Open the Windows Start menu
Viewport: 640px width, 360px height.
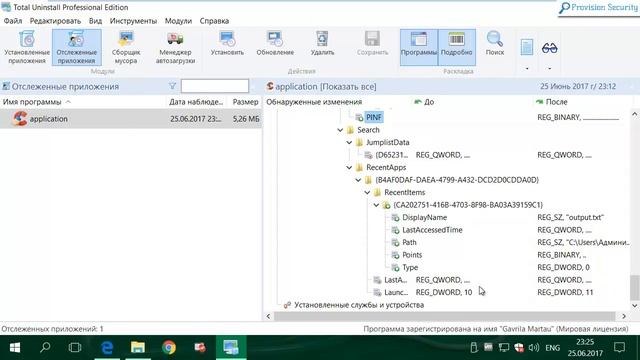point(15,347)
